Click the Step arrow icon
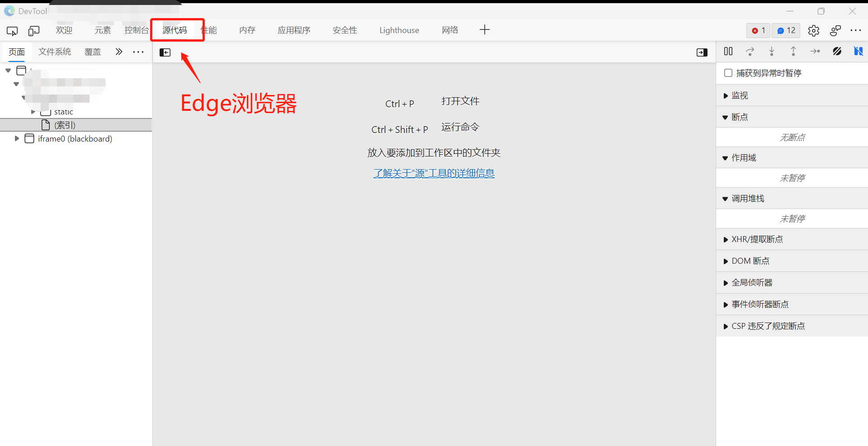The height and width of the screenshot is (446, 868). pos(815,51)
